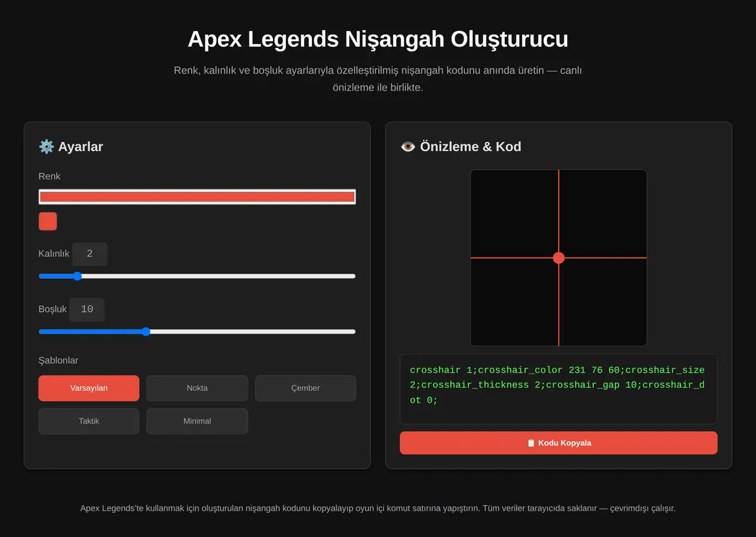This screenshot has height=537, width=756.
Task: Click the Renk label
Action: point(50,176)
